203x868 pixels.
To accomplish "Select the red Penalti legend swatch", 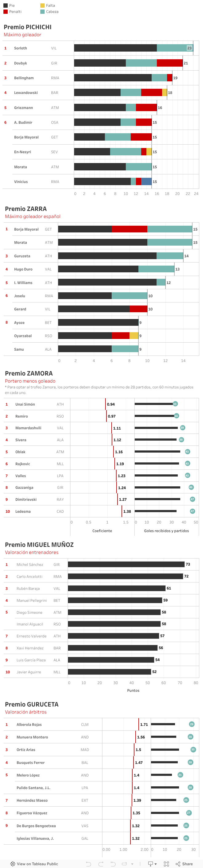I will click(6, 11).
